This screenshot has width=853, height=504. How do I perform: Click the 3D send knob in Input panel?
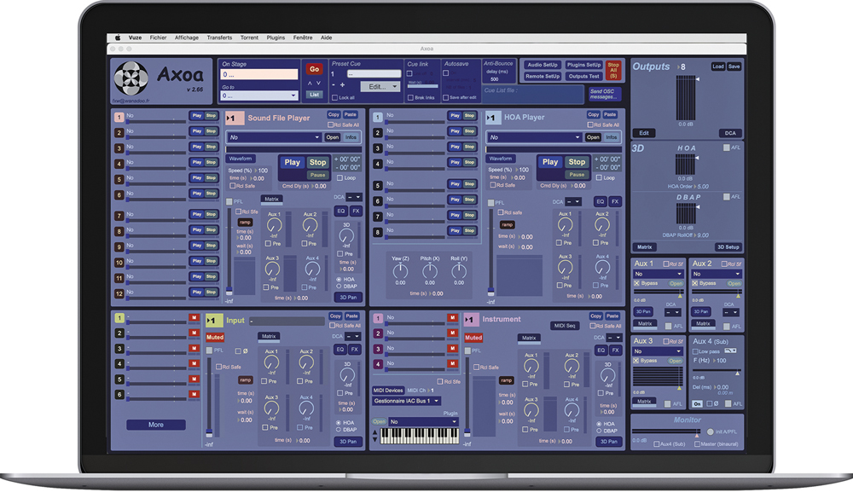[x=347, y=374]
